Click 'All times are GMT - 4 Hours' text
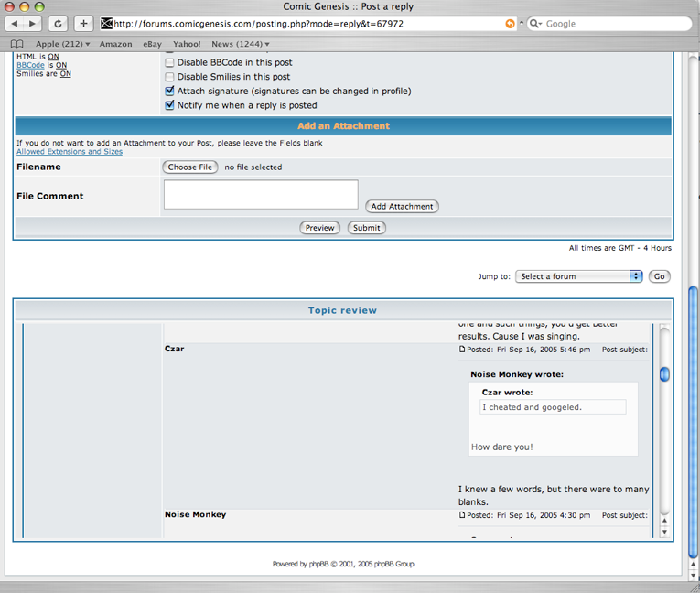Screen dimensions: 700x593 coord(620,248)
